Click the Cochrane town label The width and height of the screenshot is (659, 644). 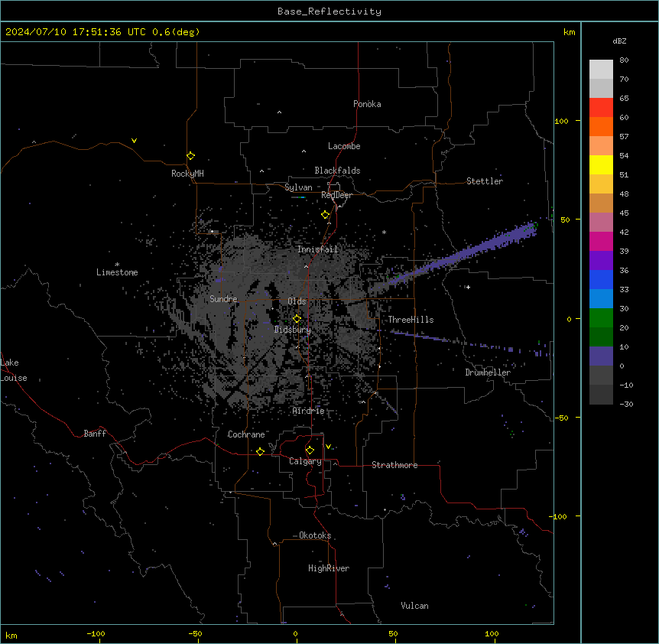click(246, 434)
